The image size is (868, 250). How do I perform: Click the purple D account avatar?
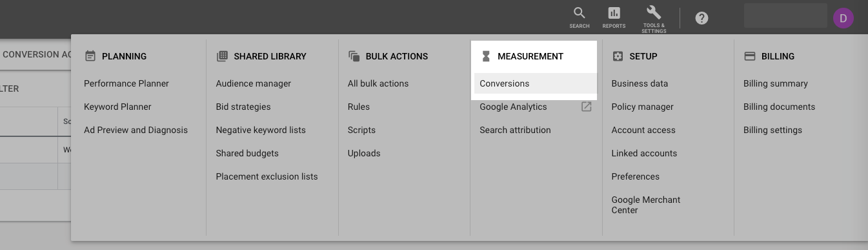point(843,17)
